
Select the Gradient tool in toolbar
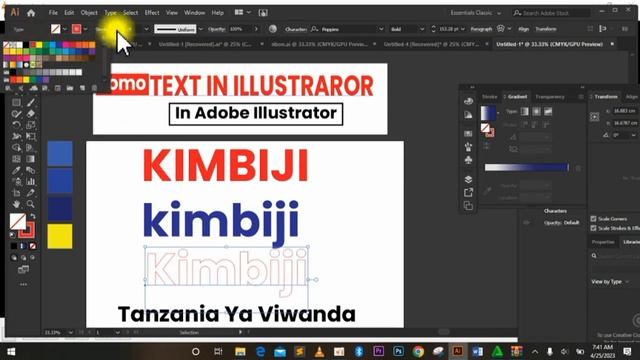click(31, 159)
